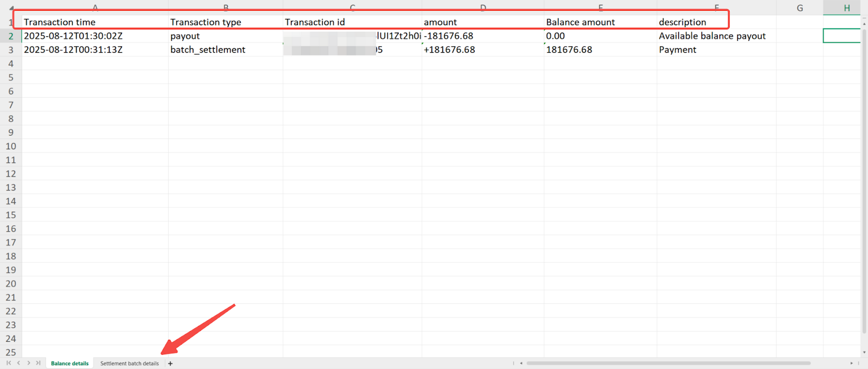This screenshot has height=369, width=868.
Task: Select the cell containing -181676.68
Action: coord(449,36)
